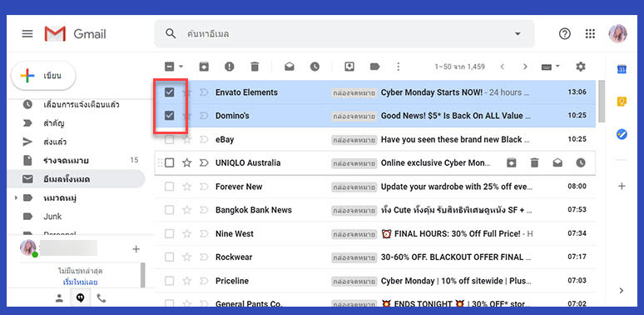The width and height of the screenshot is (644, 315).
Task: Open the phone calls icon at bottom
Action: [x=101, y=298]
